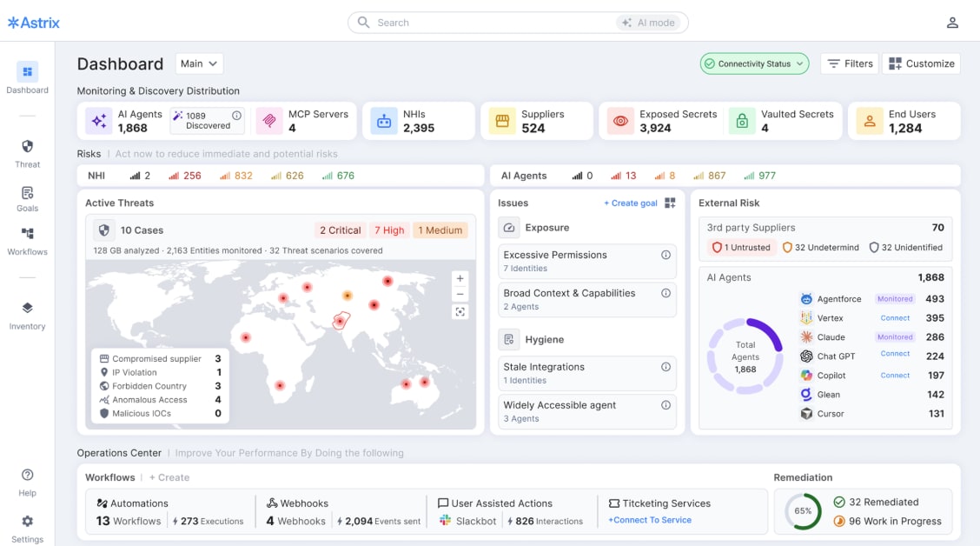Click the 1 Untrusted suppliers badge

coord(741,247)
